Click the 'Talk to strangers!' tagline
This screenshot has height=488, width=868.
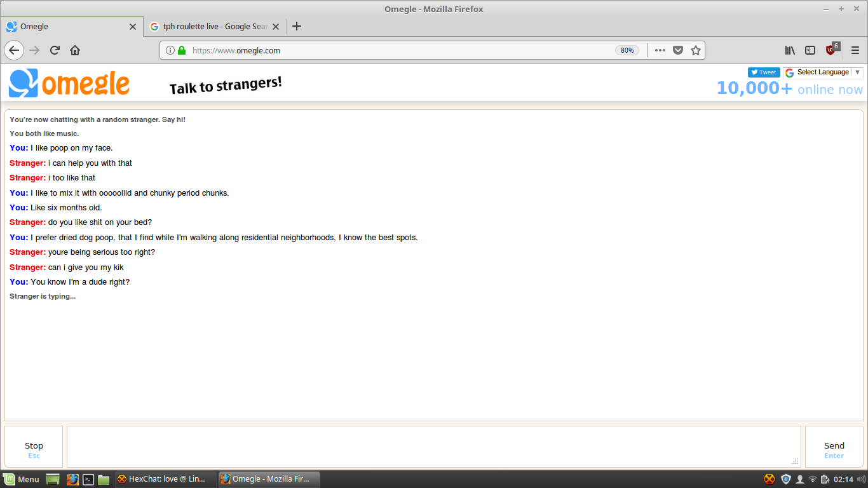226,85
